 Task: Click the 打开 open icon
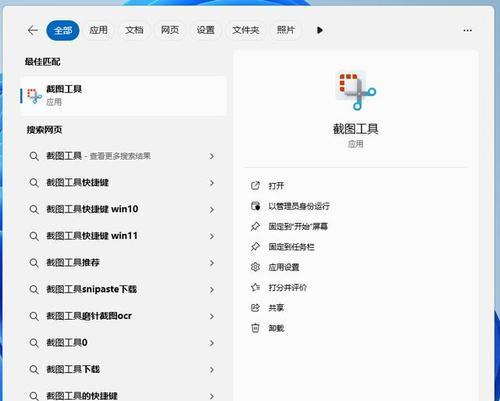(255, 186)
